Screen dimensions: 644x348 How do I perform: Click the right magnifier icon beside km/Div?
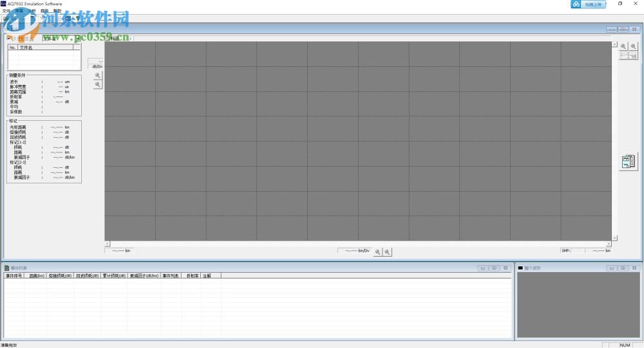click(x=387, y=252)
